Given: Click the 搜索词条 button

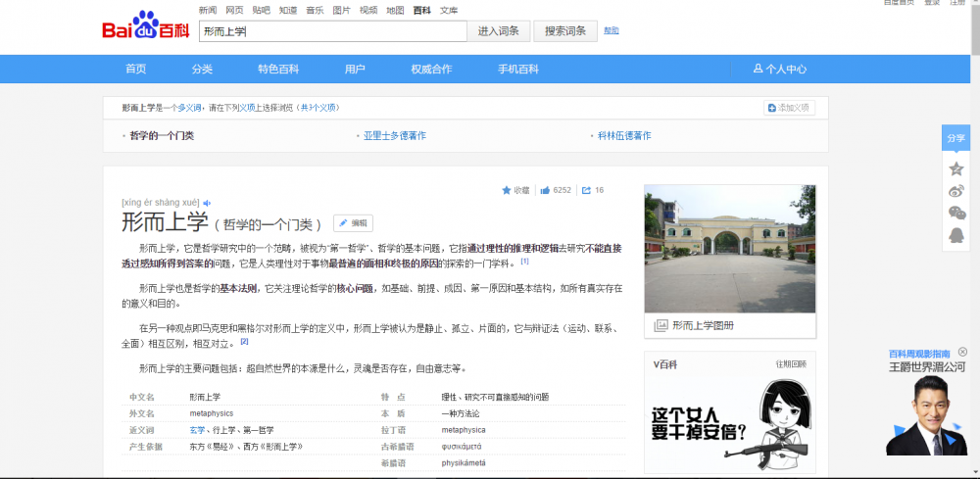Looking at the screenshot, I should click(565, 31).
